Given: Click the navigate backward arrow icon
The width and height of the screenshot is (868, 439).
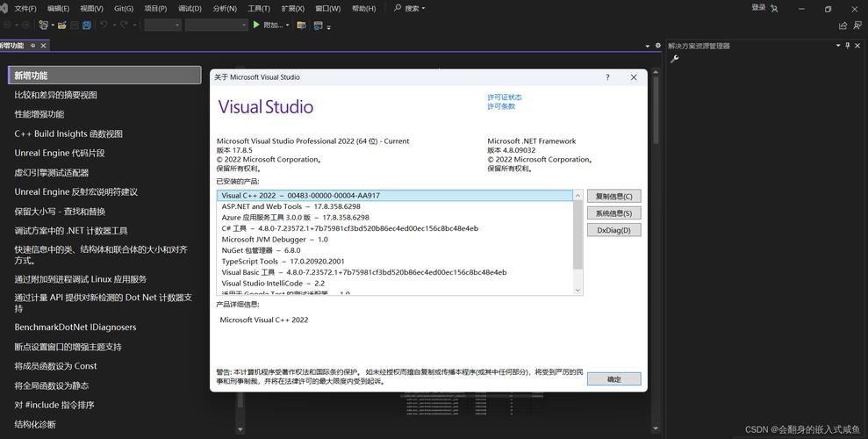Looking at the screenshot, I should (x=7, y=25).
